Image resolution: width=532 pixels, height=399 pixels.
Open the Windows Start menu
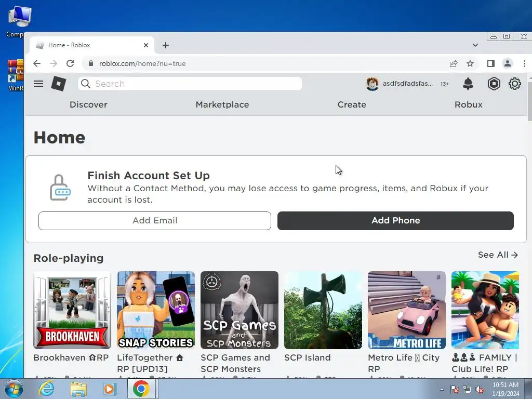13,389
